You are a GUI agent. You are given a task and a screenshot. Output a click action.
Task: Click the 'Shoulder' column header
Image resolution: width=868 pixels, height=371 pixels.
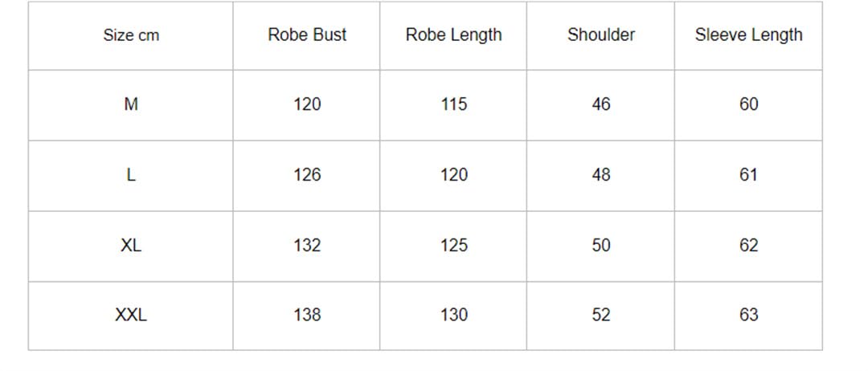tap(601, 35)
